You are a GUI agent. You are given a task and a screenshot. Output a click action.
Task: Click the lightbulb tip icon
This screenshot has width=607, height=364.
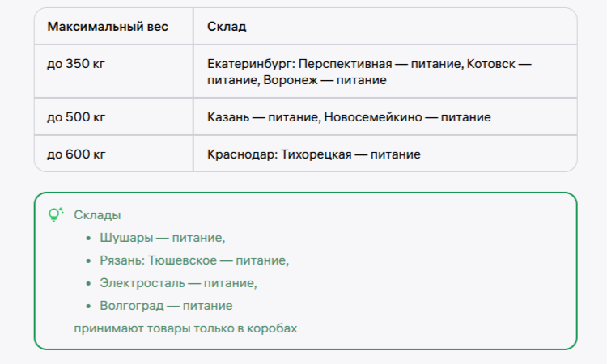(x=55, y=214)
